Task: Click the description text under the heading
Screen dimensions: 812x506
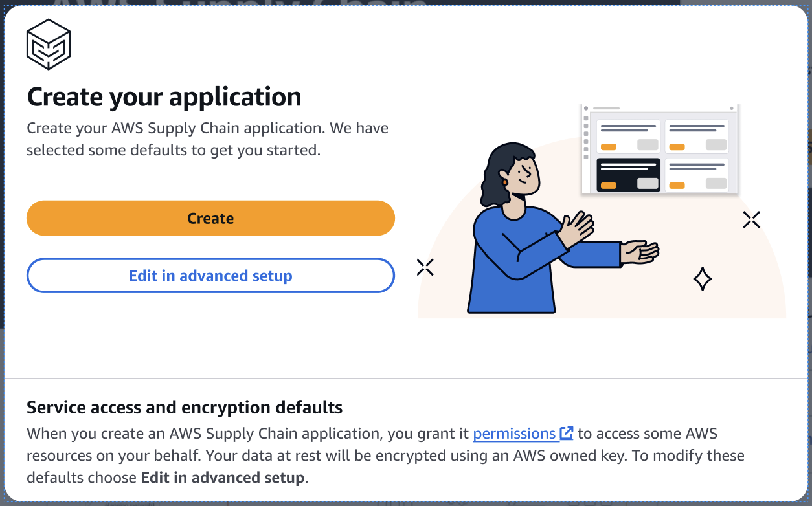Action: [x=207, y=138]
